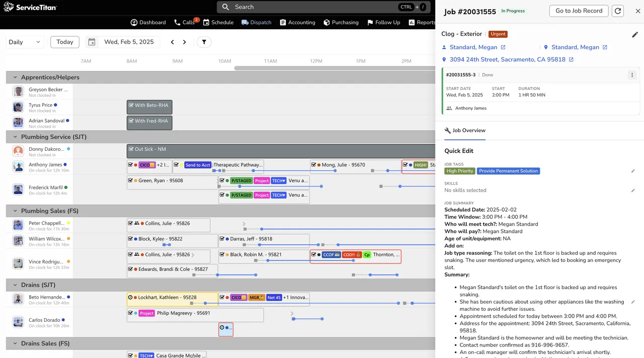Click the HIGH! tag on Anthony's job
This screenshot has height=358, width=644.
(x=421, y=165)
